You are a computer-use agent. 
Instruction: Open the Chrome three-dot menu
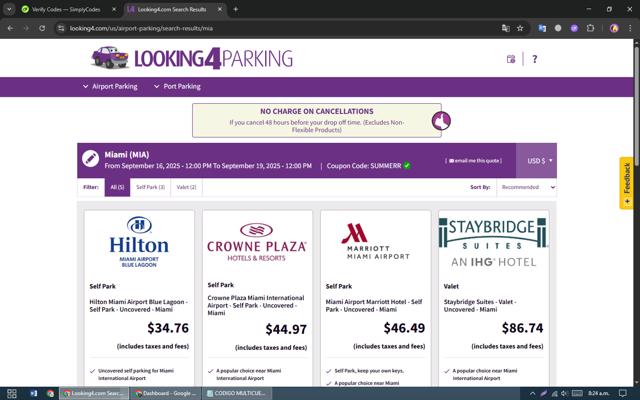tap(630, 28)
